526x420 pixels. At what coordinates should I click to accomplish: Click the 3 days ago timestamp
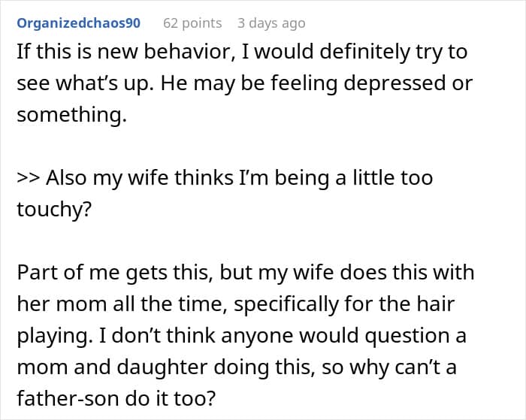271,23
